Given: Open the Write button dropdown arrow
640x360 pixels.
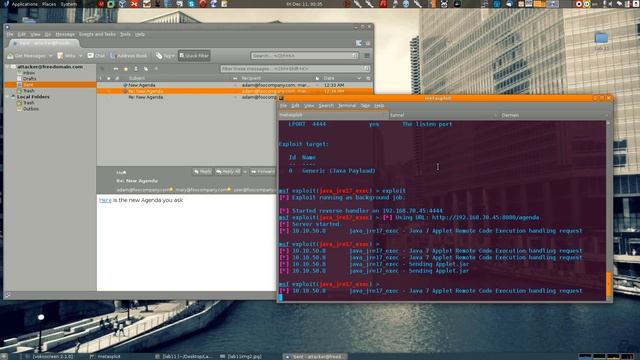Looking at the screenshot, I should click(80, 56).
